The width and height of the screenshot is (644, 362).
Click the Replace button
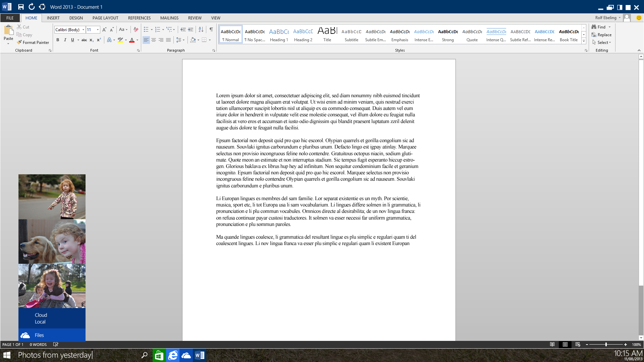[x=602, y=35]
